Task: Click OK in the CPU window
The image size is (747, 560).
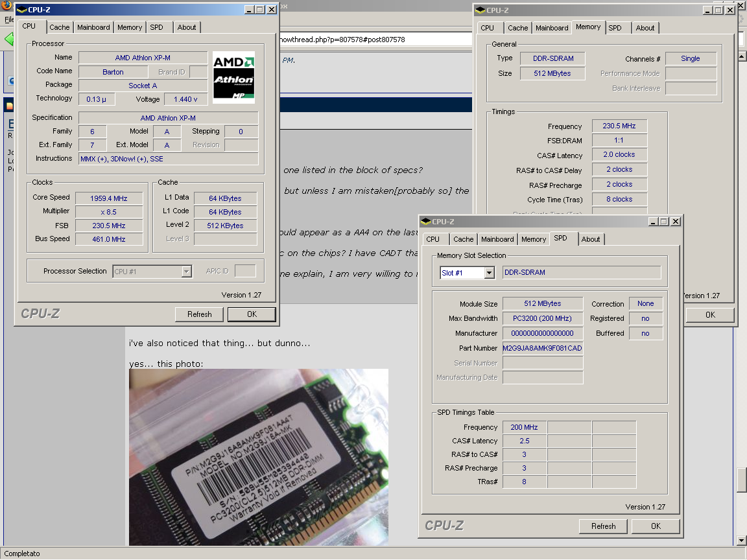Action: pyautogui.click(x=252, y=314)
